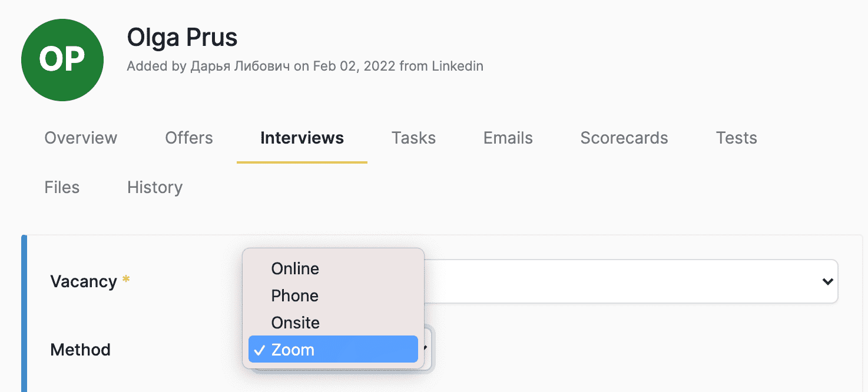This screenshot has width=868, height=392.
Task: Click the Дарья Либович recruiter name
Action: coord(240,66)
